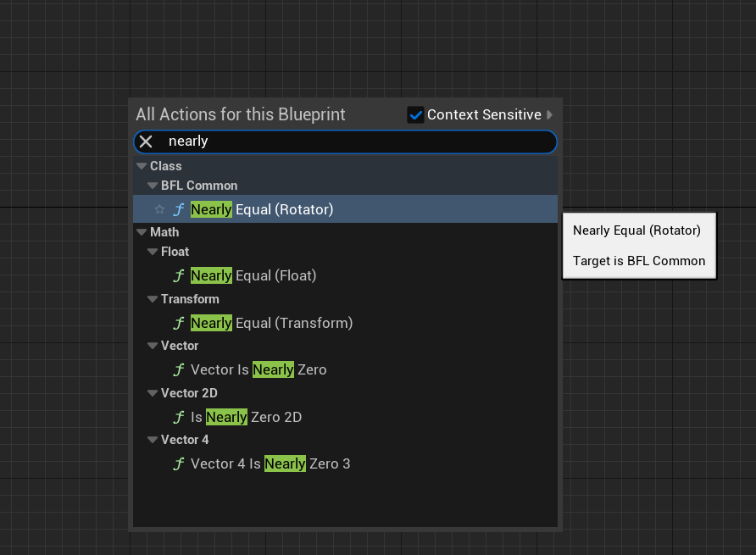
Task: Collapse the Class category
Action: pos(142,166)
